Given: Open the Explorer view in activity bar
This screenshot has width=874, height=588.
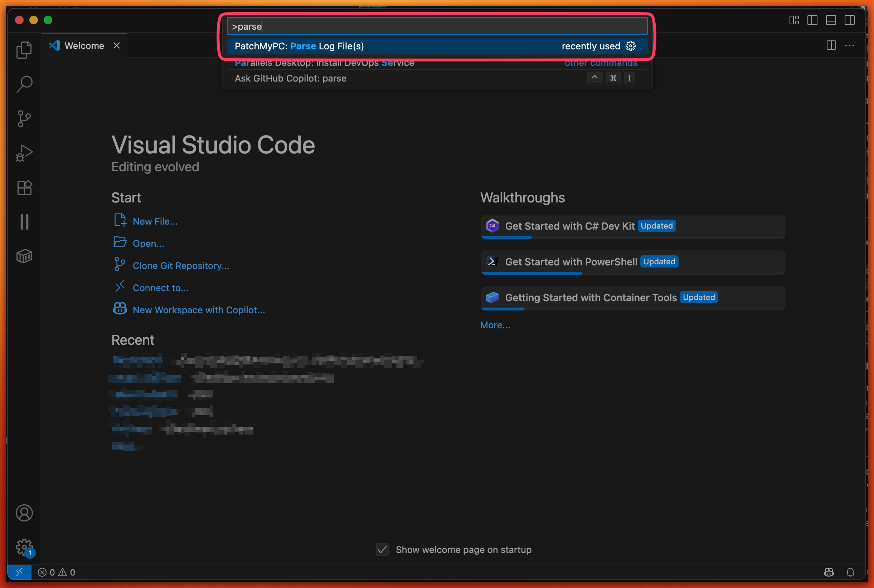Looking at the screenshot, I should 24,50.
